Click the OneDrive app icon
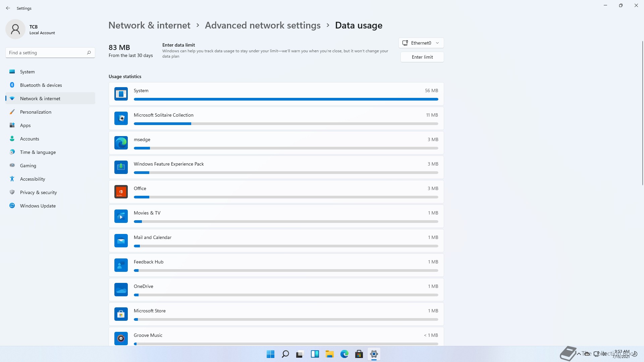 (x=121, y=290)
